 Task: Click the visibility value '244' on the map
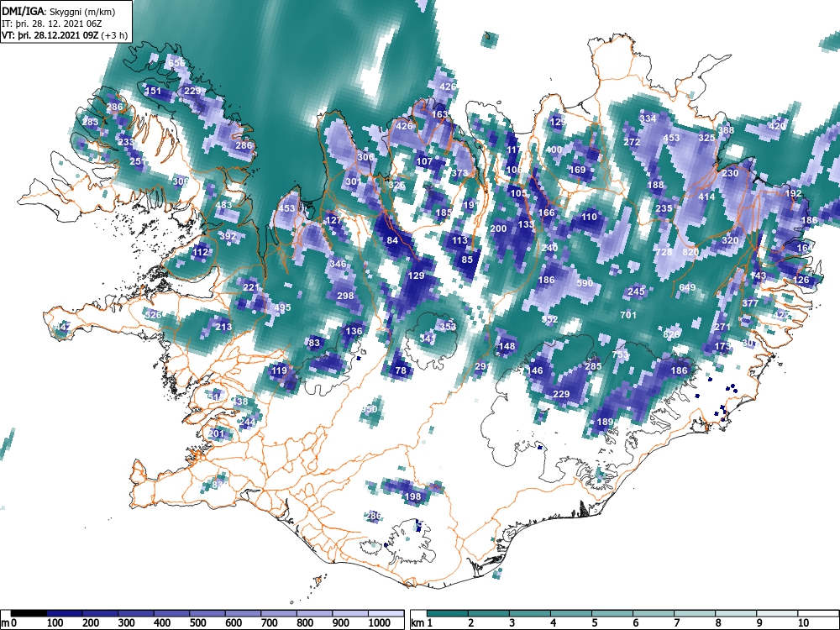[247, 422]
